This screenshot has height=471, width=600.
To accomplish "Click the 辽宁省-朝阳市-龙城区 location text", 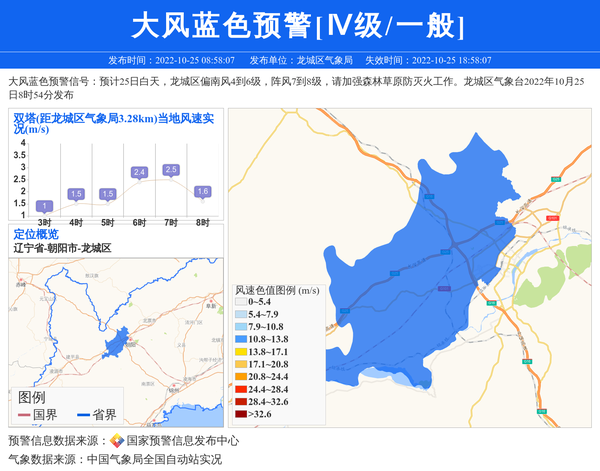I will tap(62, 248).
